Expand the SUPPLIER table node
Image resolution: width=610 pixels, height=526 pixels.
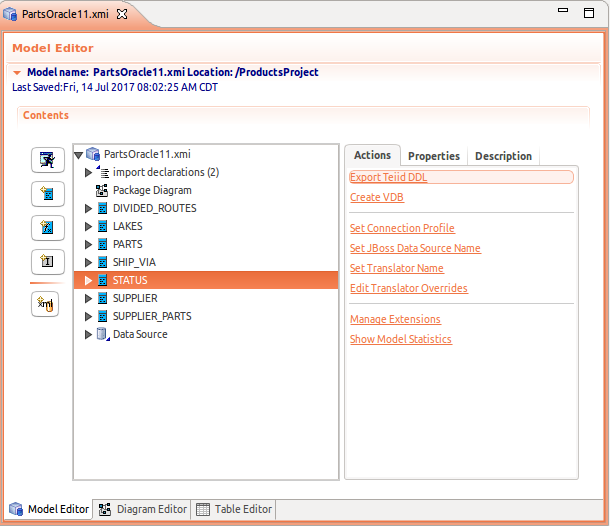click(x=88, y=298)
